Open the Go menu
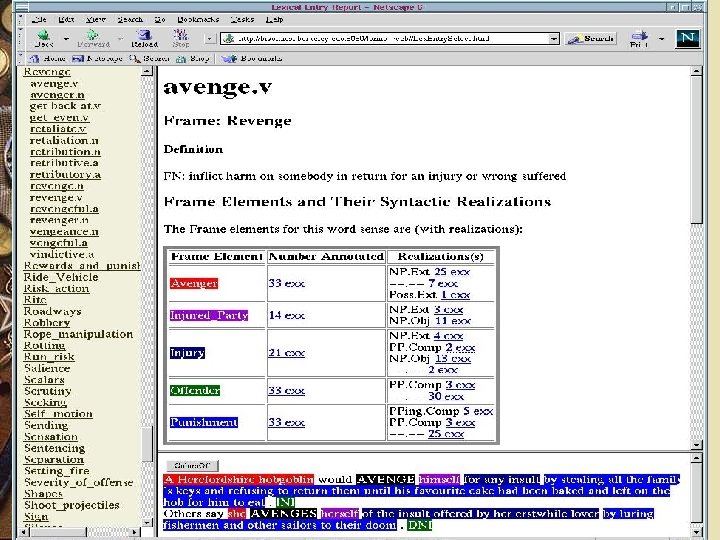Image resolution: width=720 pixels, height=540 pixels. (159, 19)
